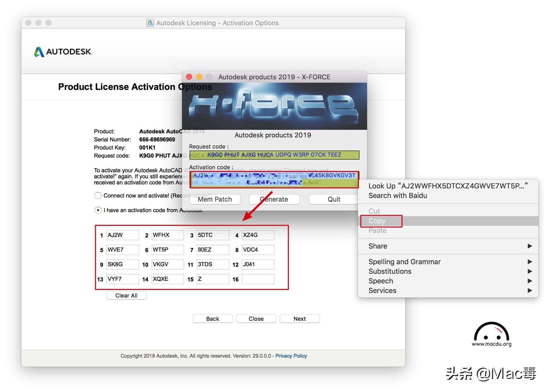
Task: Click the Autodesk logo in header
Action: point(63,52)
